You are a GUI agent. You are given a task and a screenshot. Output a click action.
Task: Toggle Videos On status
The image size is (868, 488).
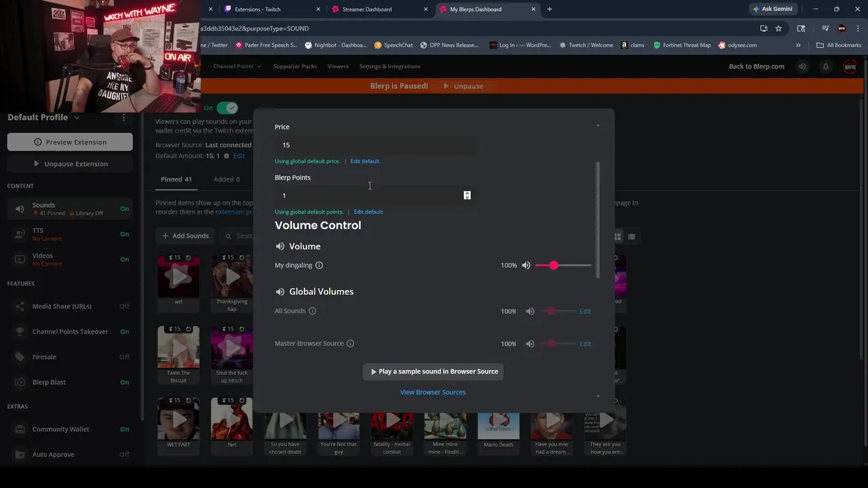point(124,259)
